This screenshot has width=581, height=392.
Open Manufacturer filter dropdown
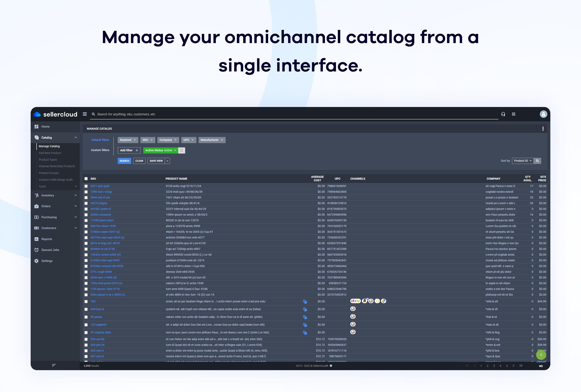point(212,140)
